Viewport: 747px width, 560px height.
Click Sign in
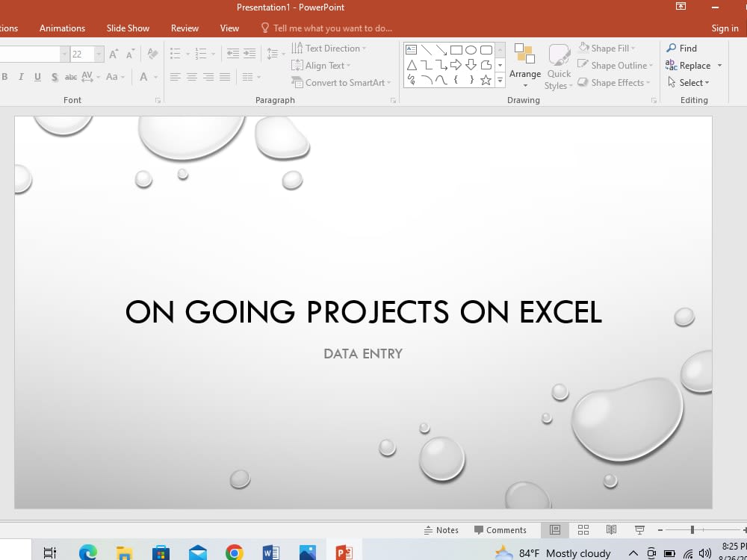pyautogui.click(x=725, y=28)
